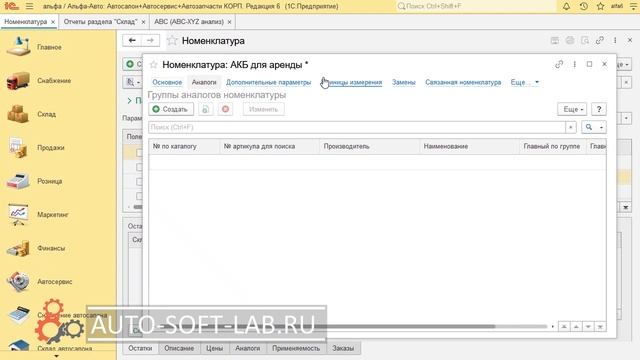
Task: Open the 1C main menu hamburger icon
Action: [x=29, y=6]
